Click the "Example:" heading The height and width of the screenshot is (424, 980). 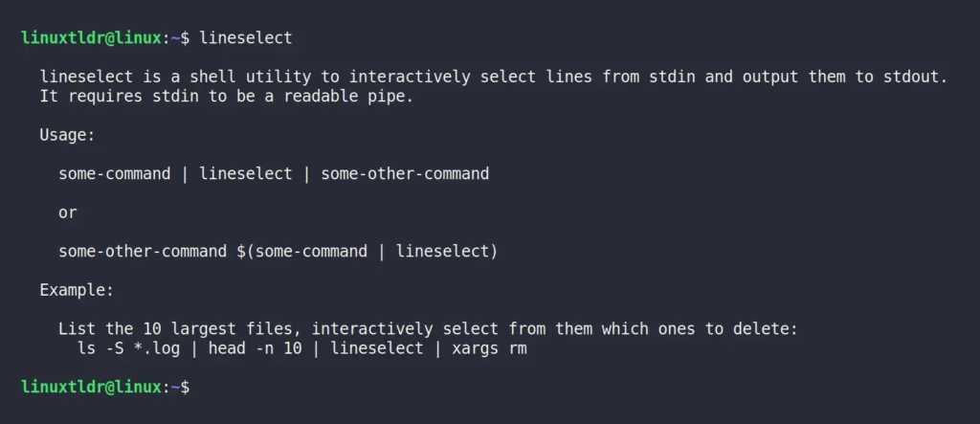click(x=77, y=290)
